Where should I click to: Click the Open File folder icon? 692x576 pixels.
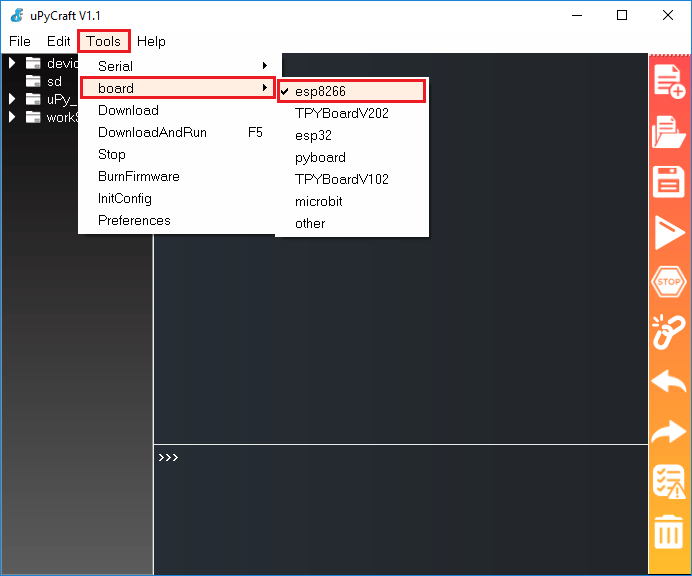pos(669,132)
